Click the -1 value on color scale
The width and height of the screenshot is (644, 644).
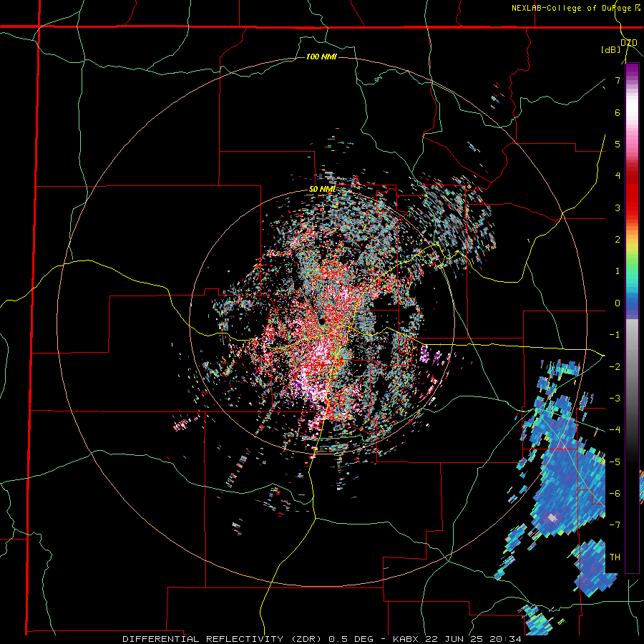[x=615, y=335]
